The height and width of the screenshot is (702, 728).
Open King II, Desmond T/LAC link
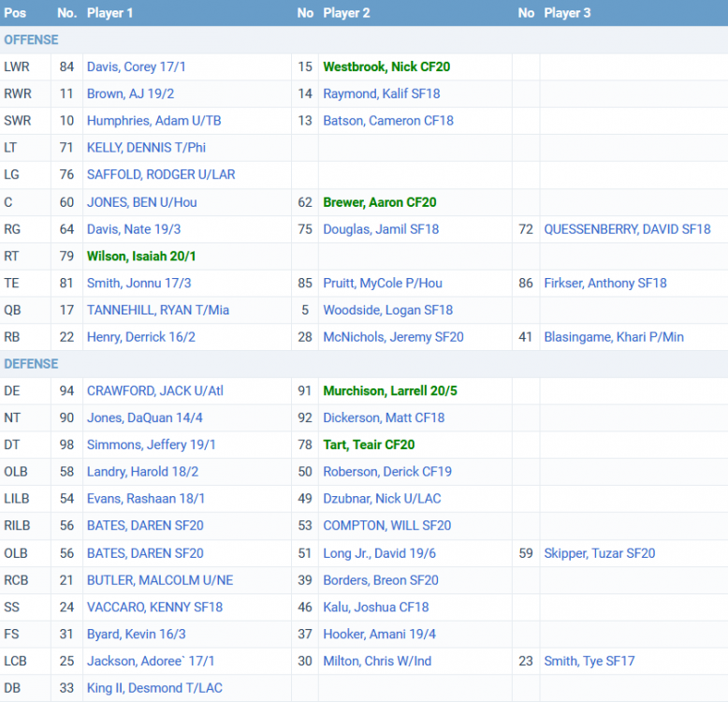point(154,688)
